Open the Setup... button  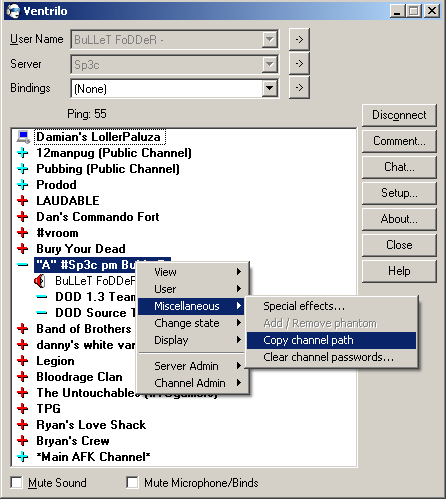pos(399,193)
